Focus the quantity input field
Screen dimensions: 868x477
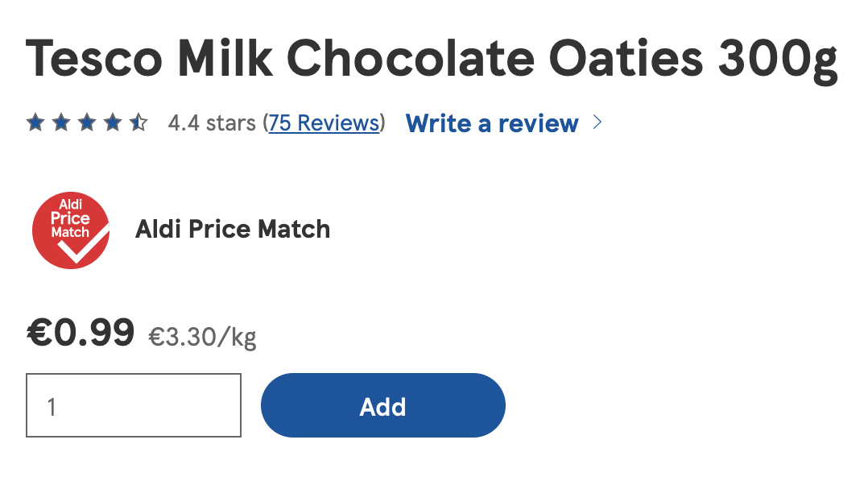pyautogui.click(x=134, y=405)
